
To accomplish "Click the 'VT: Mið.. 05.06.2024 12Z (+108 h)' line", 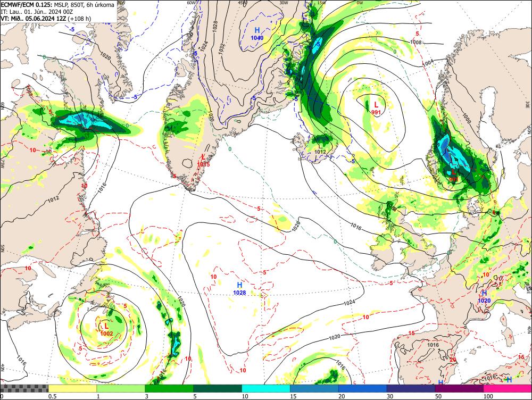I will pyautogui.click(x=46, y=18).
